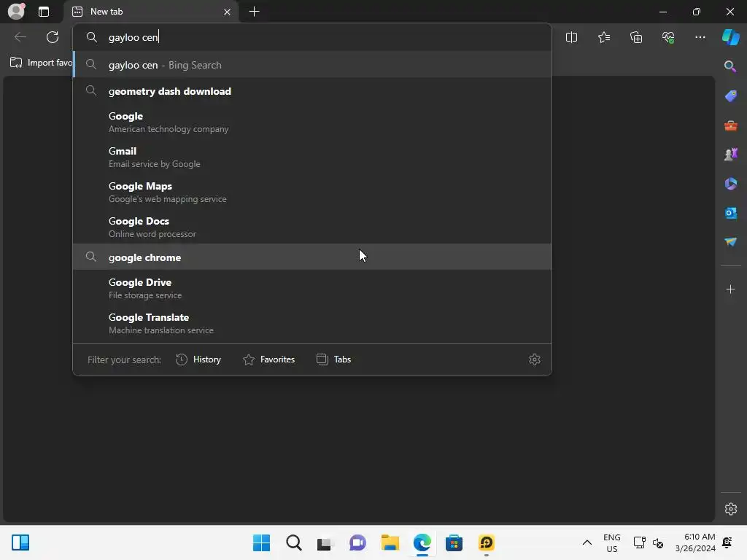Open Settings and more ellipsis menu
Image resolution: width=747 pixels, height=560 pixels.
tap(700, 37)
